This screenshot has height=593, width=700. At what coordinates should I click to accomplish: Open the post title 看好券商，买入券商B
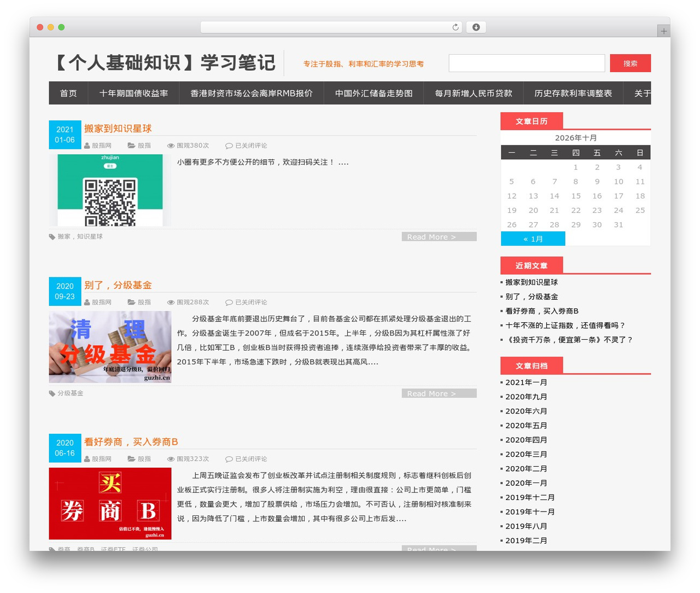point(131,442)
